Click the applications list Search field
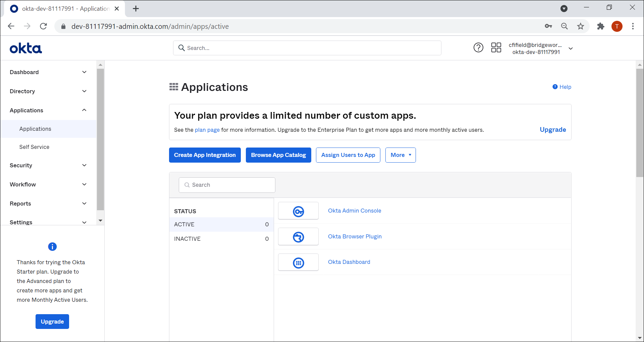This screenshot has height=342, width=644. [227, 185]
